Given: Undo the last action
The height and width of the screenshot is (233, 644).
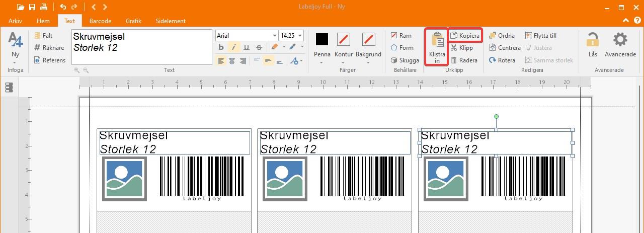Looking at the screenshot, I should [x=63, y=7].
